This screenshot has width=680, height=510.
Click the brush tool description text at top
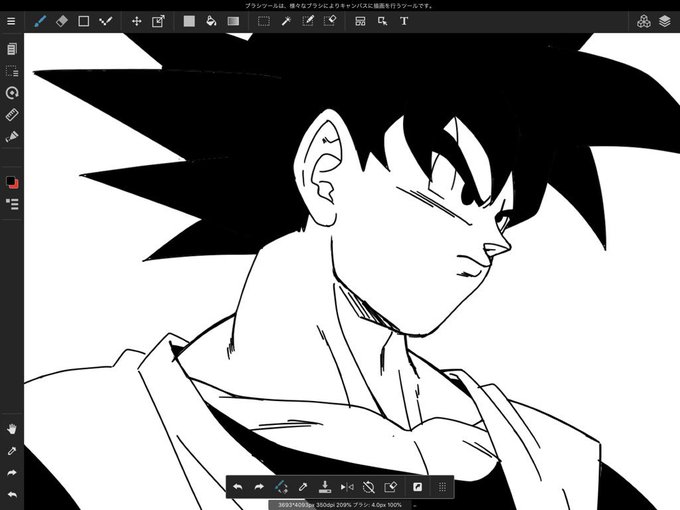click(x=340, y=6)
